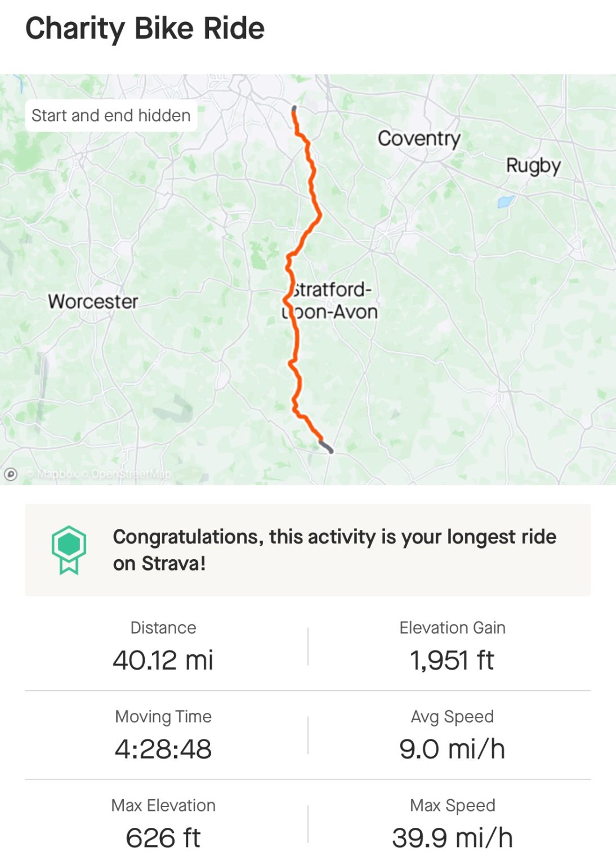
Task: Click the Worcester label on the map
Action: [93, 301]
